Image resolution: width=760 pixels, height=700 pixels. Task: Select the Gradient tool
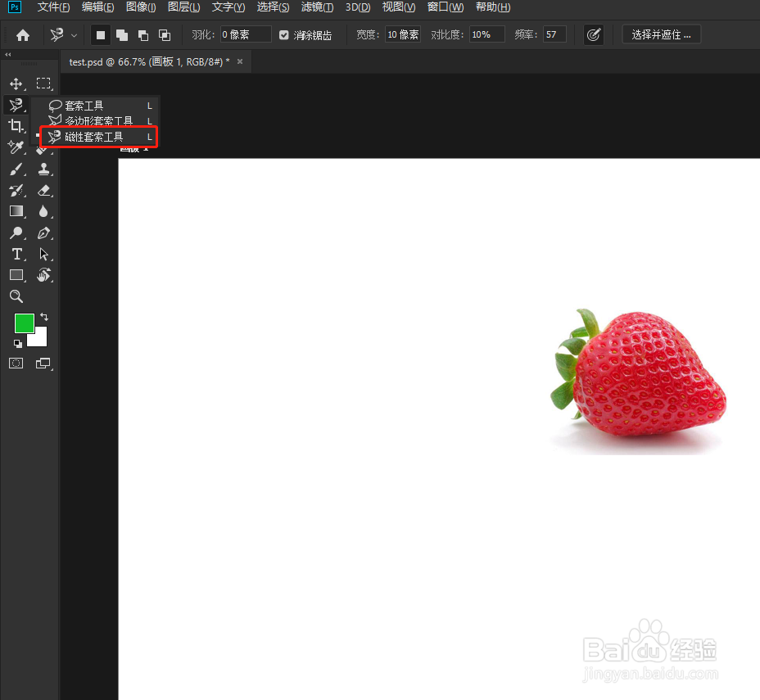pos(16,211)
